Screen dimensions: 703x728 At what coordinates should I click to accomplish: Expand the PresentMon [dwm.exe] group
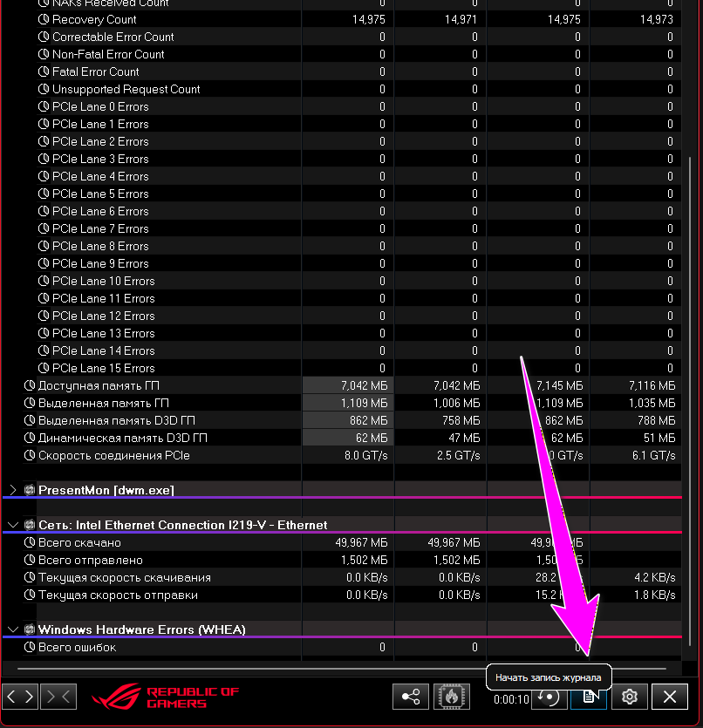pyautogui.click(x=12, y=490)
